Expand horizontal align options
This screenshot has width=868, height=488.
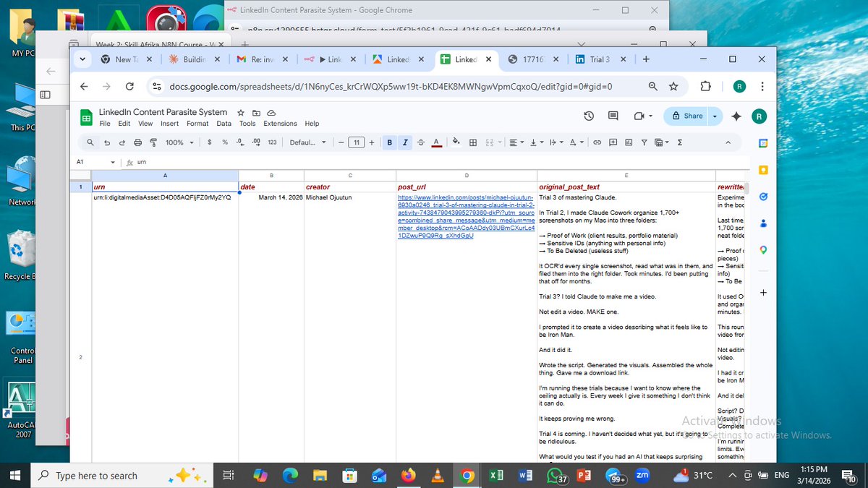point(515,142)
